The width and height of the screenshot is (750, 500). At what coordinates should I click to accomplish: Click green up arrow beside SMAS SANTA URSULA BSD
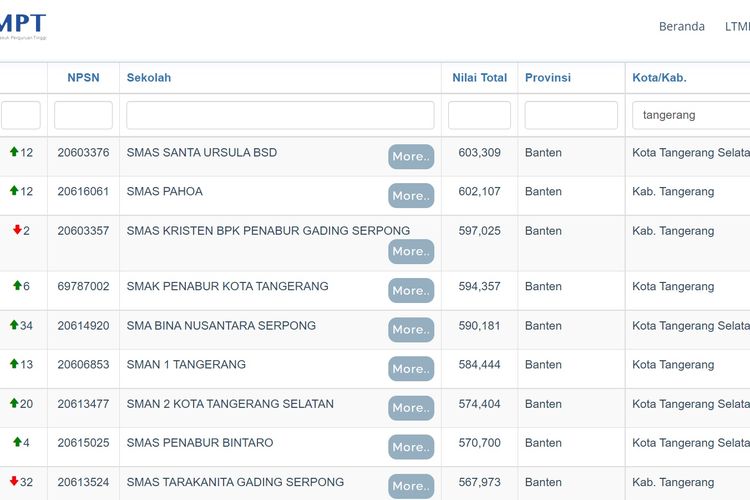[x=14, y=153]
